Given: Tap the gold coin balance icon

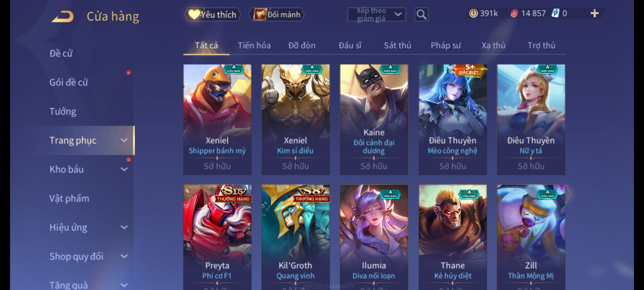Looking at the screenshot, I should pos(473,13).
